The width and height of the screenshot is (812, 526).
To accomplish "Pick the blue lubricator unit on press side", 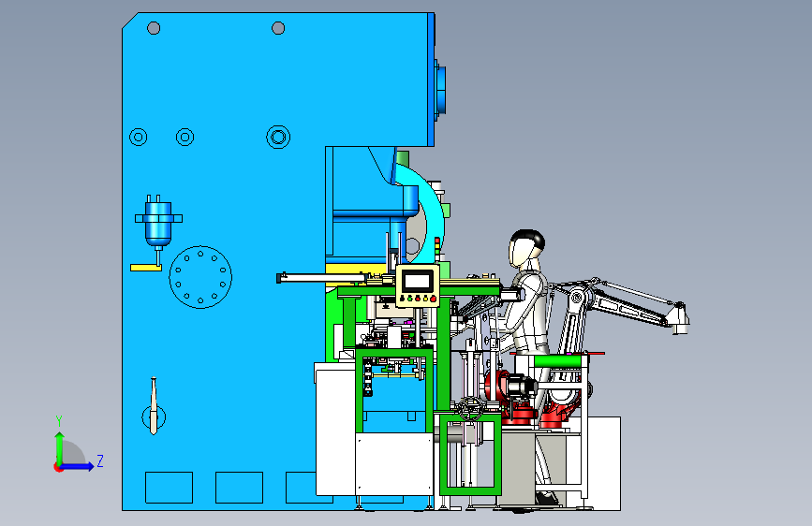I will point(158,222).
